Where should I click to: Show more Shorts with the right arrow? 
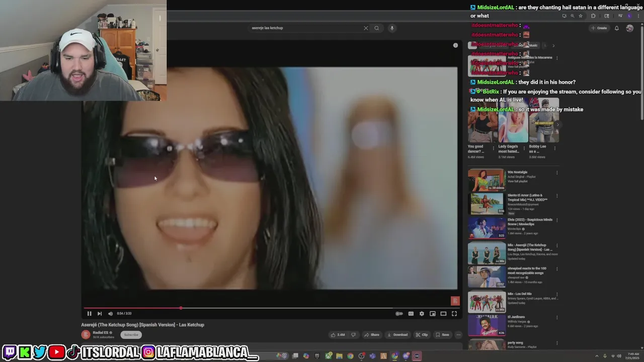tap(557, 124)
